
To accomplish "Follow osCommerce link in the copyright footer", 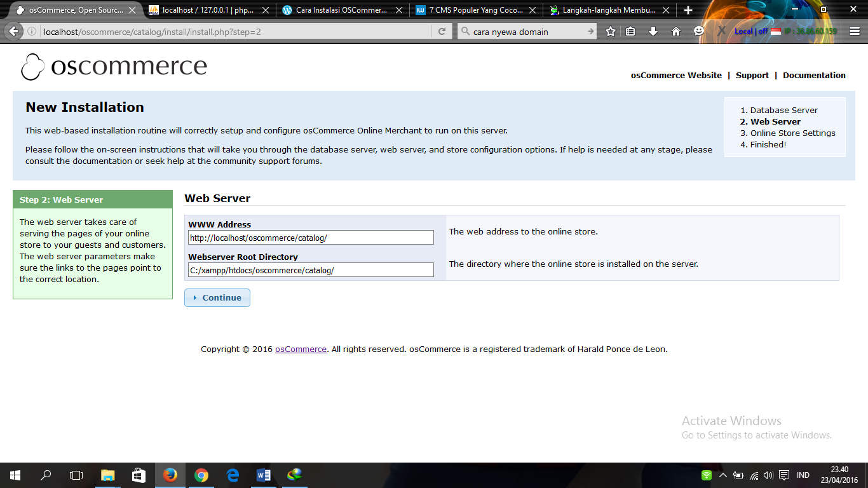I will [301, 349].
